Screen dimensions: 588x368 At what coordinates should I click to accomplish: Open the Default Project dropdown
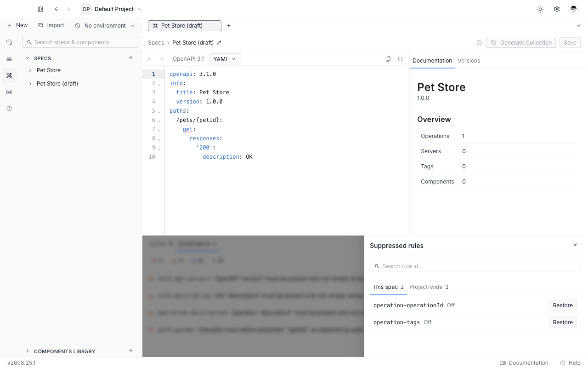(x=112, y=9)
